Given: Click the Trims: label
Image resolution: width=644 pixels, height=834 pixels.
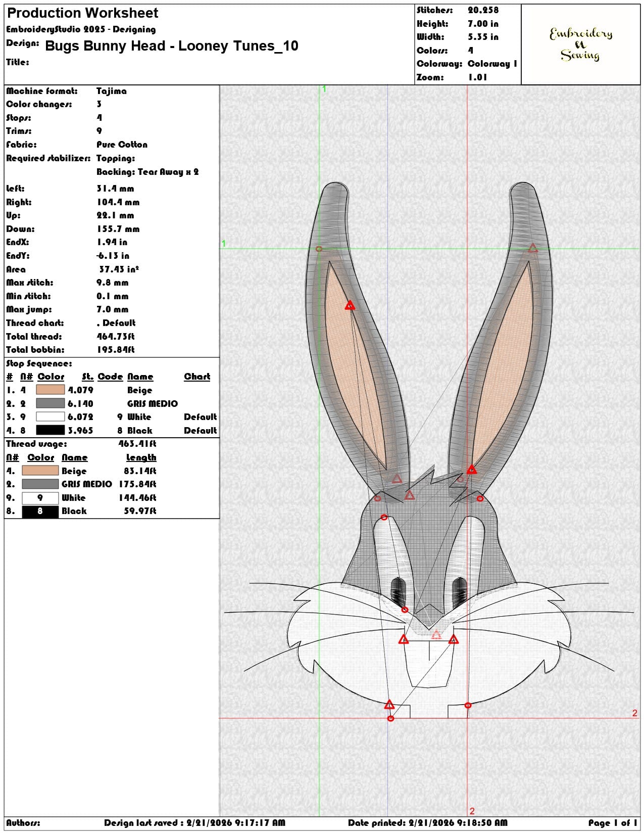Looking at the screenshot, I should tap(19, 131).
